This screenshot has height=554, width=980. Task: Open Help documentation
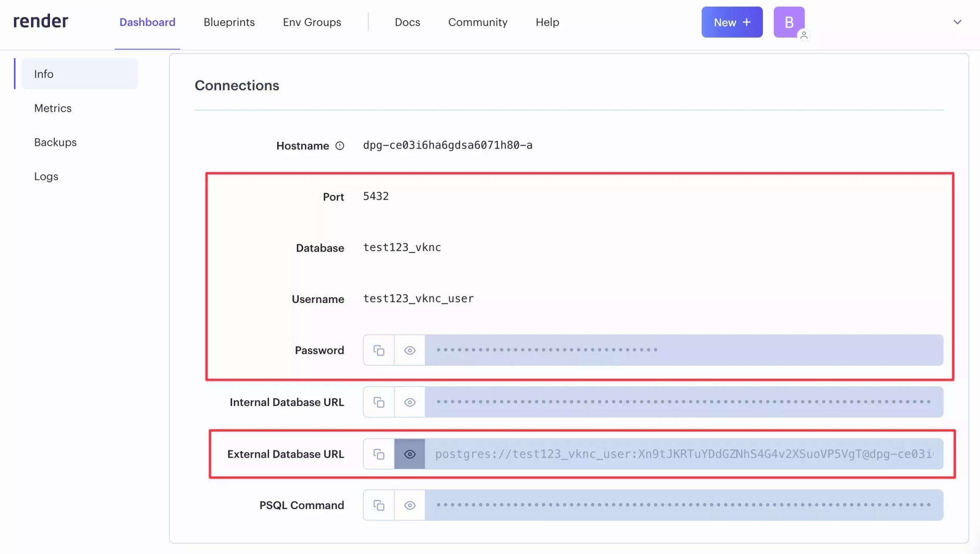click(x=547, y=22)
